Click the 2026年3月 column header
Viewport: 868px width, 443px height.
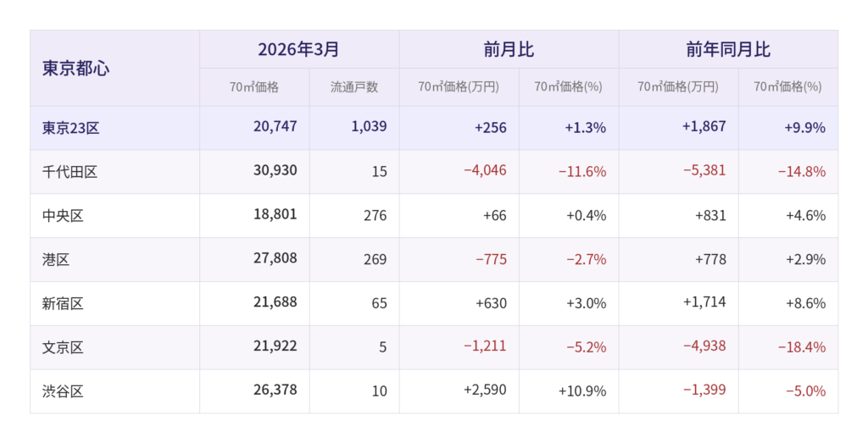click(298, 50)
